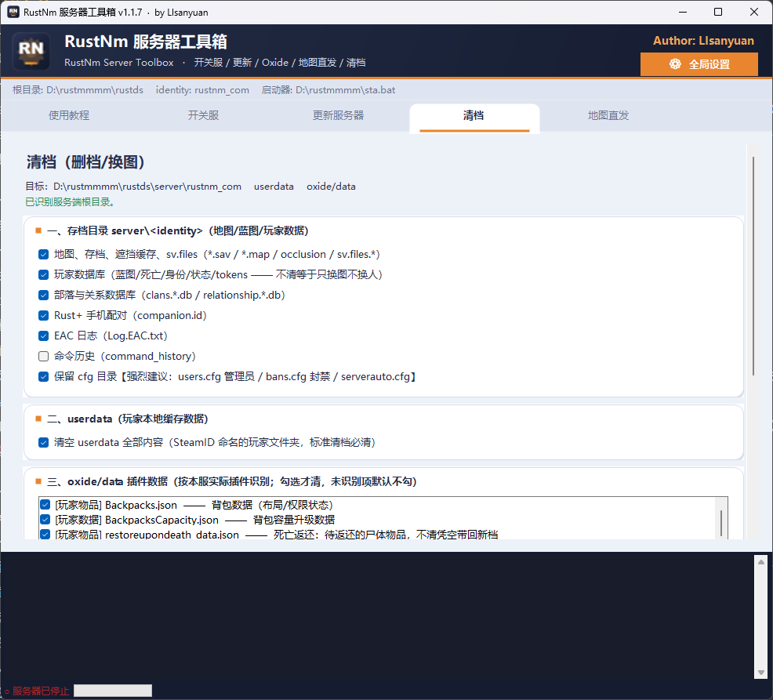Uncheck Backpacks.json plugin data item

[45, 505]
